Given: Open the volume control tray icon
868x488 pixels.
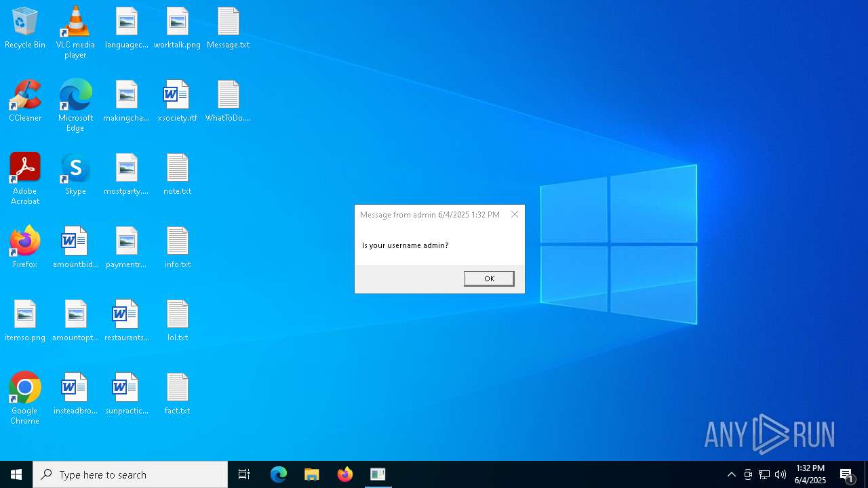Looking at the screenshot, I should click(781, 474).
